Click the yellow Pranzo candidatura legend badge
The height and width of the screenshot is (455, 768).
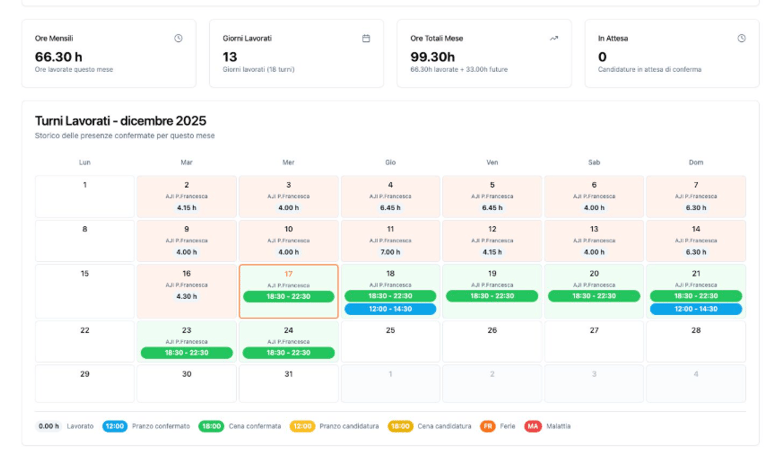[x=302, y=426]
